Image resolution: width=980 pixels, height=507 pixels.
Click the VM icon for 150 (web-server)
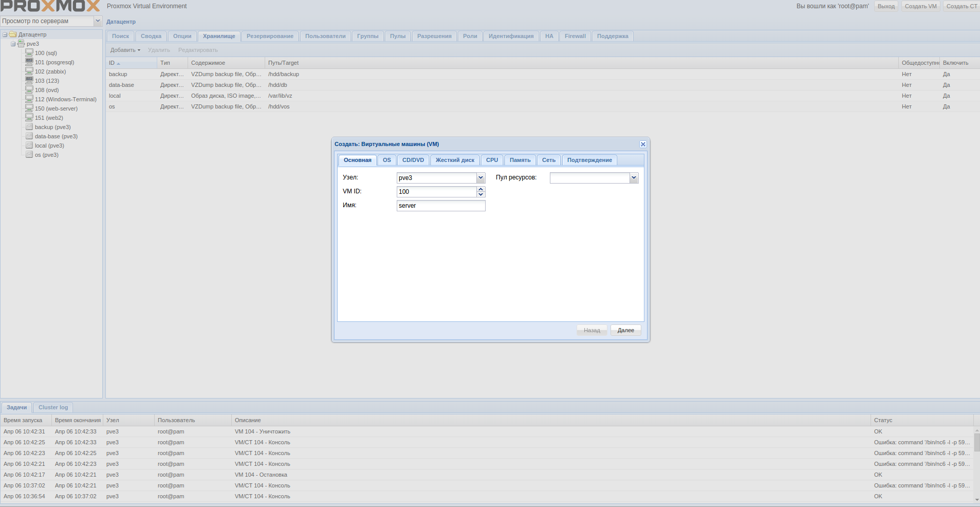click(x=29, y=108)
